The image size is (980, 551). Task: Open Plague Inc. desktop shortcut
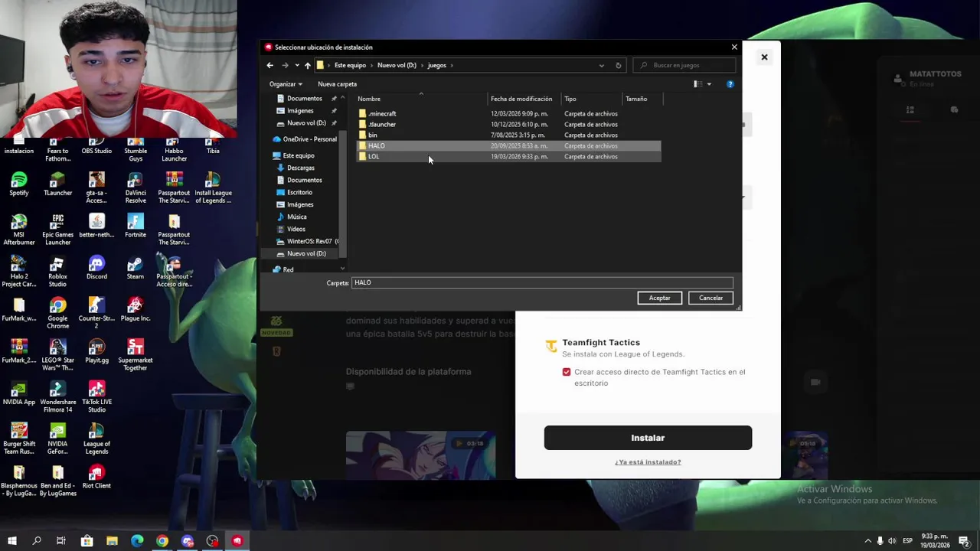(136, 309)
